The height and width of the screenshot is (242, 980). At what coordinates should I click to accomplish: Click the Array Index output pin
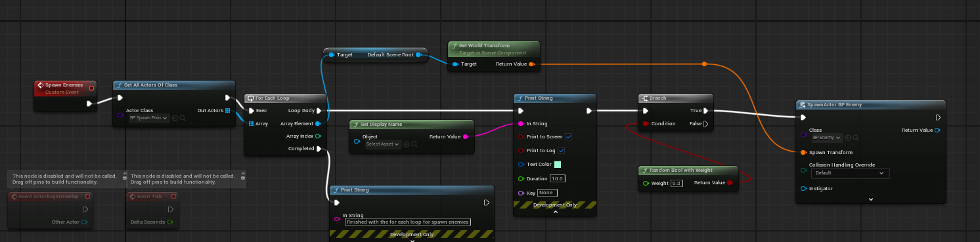pyautogui.click(x=319, y=136)
